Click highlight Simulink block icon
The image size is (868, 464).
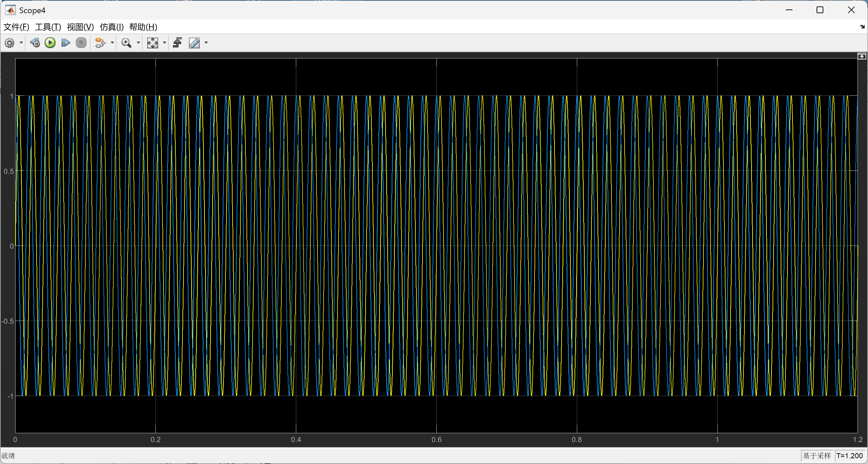click(100, 43)
